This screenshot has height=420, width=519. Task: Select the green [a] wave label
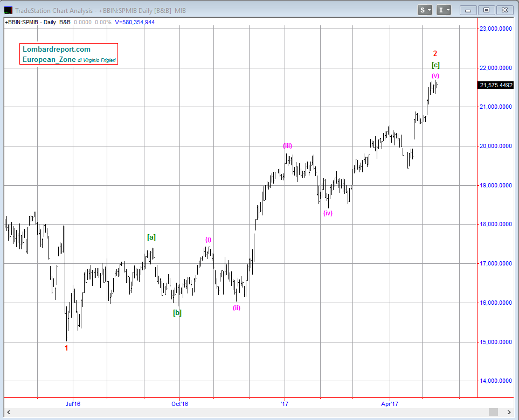[x=151, y=237]
